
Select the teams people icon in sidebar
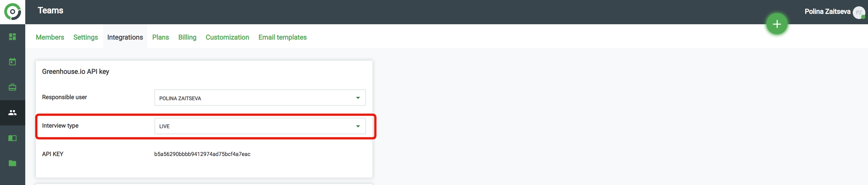click(x=12, y=113)
